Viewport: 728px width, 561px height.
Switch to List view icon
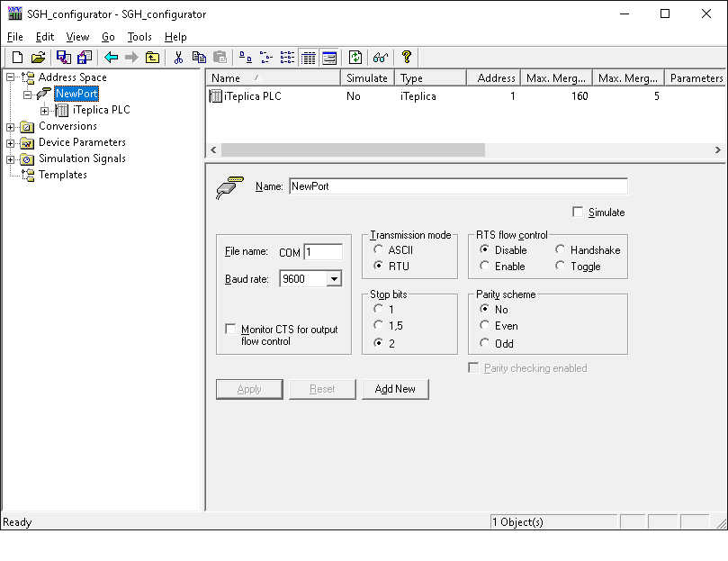coord(287,57)
